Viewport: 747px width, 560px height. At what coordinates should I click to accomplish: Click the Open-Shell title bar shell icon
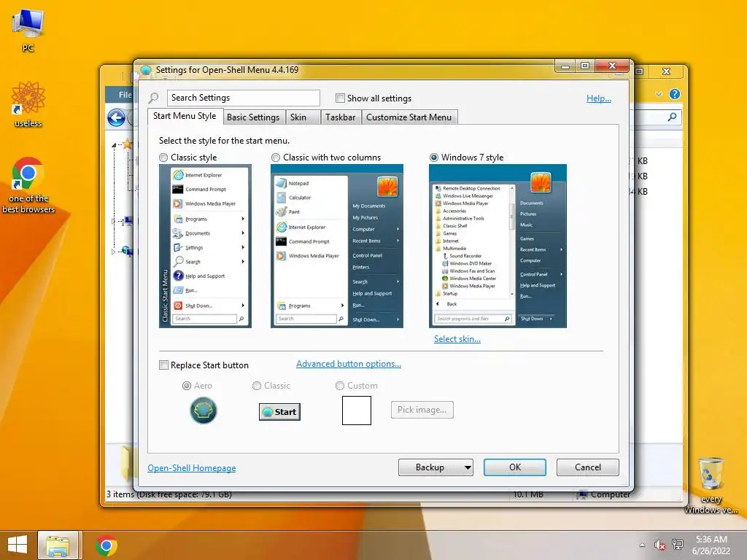pyautogui.click(x=146, y=71)
